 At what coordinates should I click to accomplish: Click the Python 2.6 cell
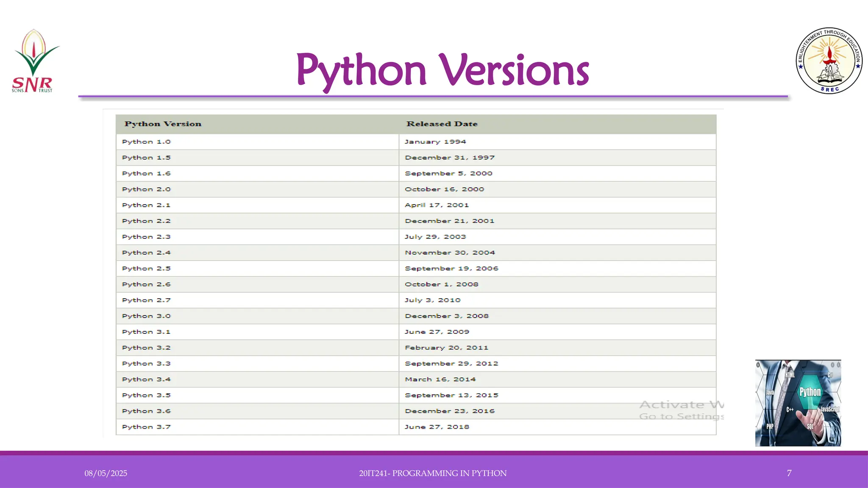pyautogui.click(x=257, y=284)
